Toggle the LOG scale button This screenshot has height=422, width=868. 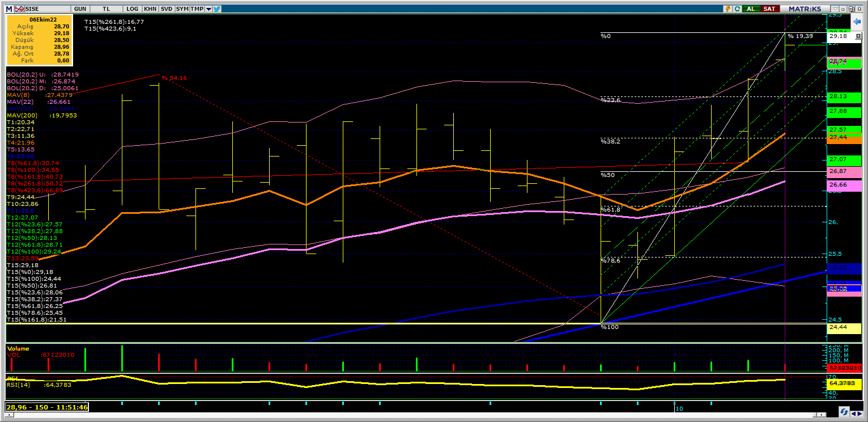click(x=133, y=9)
